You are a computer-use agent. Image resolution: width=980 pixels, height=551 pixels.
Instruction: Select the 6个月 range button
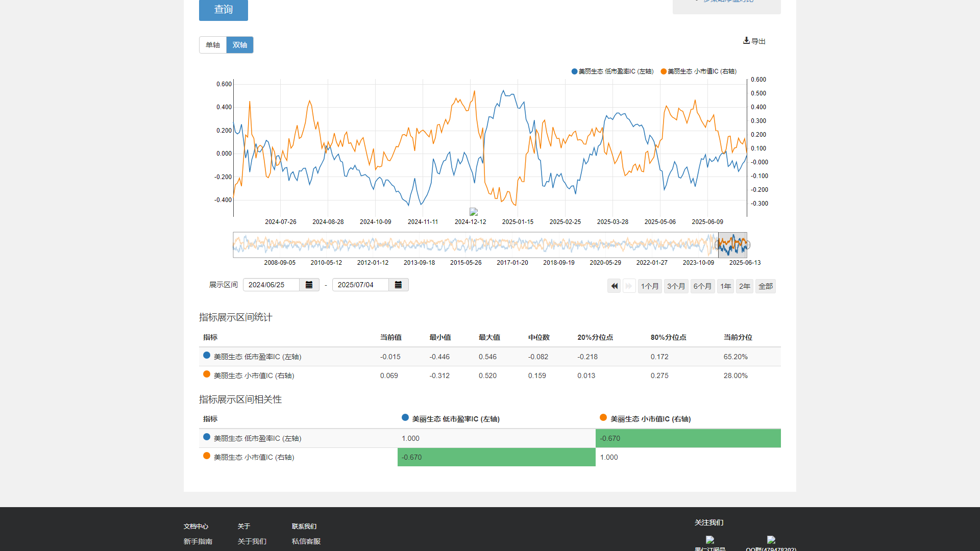pyautogui.click(x=703, y=286)
